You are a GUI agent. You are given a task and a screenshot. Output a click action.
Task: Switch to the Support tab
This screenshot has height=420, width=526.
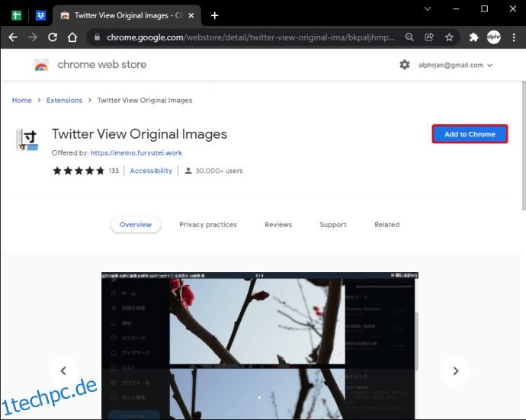click(x=333, y=225)
